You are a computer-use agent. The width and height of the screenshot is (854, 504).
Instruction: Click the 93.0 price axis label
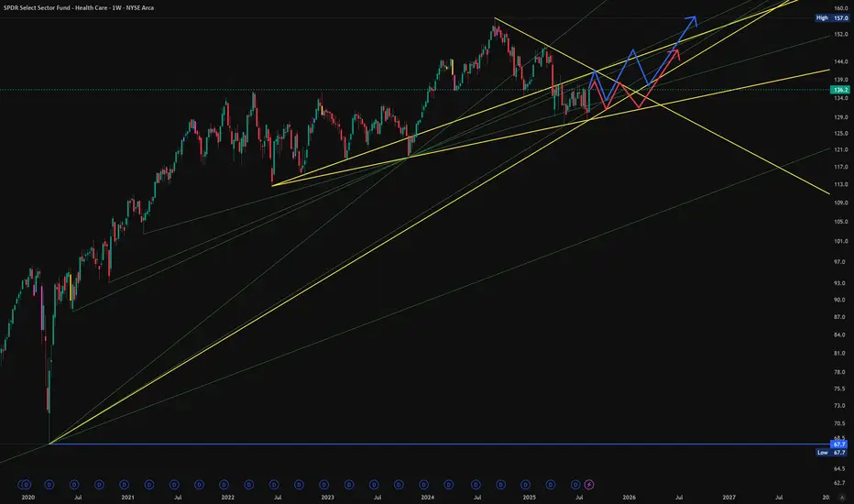840,283
